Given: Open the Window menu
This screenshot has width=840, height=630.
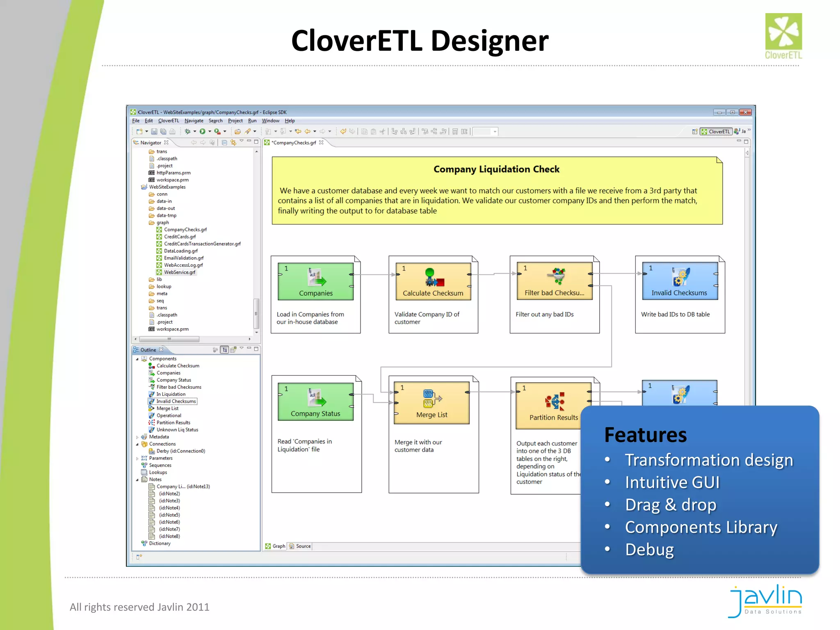Looking at the screenshot, I should click(x=271, y=121).
